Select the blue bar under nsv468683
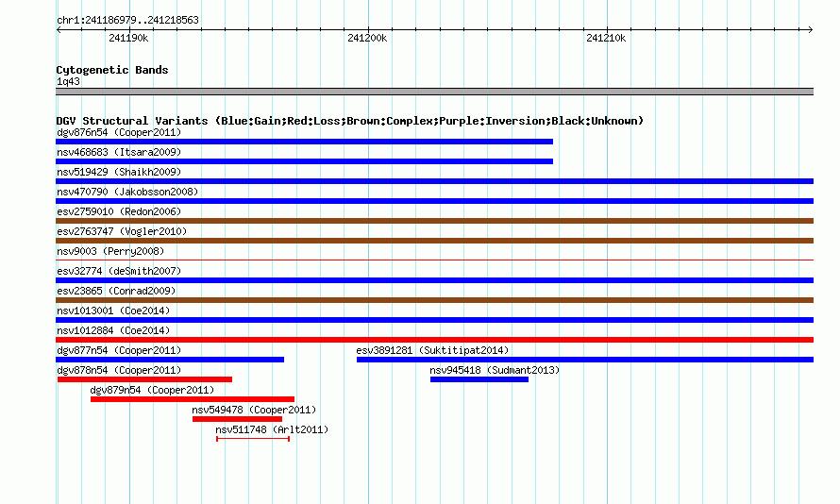840x504 pixels. 304,161
